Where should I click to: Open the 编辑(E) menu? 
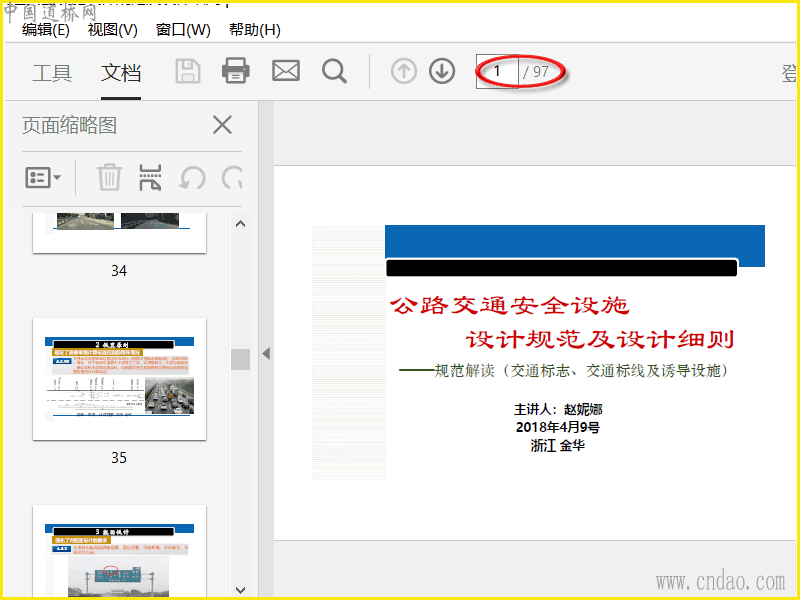[x=45, y=30]
